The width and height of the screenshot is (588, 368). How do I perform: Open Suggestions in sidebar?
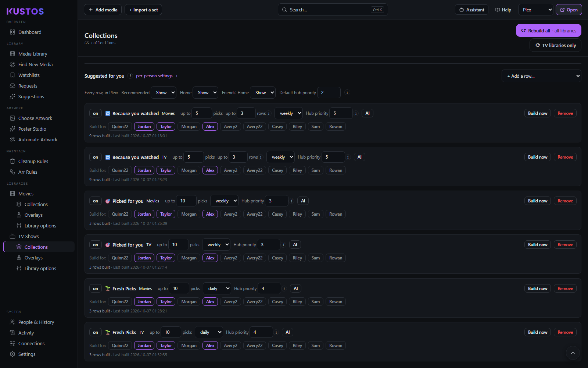[x=31, y=96]
